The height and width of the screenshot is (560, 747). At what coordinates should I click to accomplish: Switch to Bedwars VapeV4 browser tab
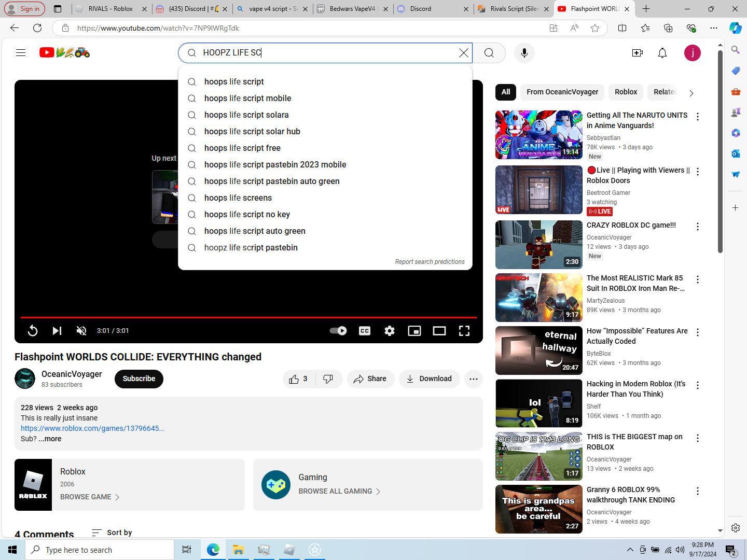353,9
